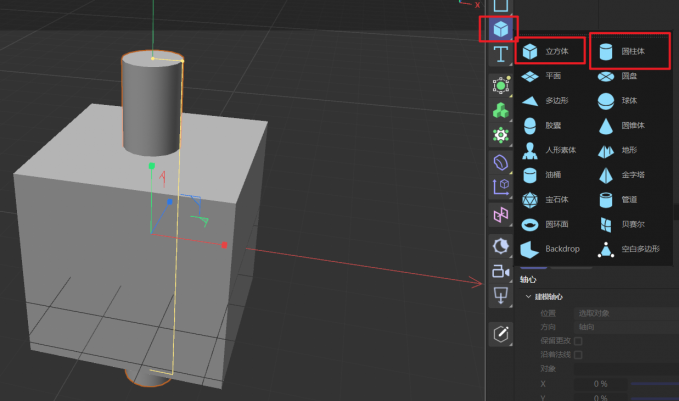The height and width of the screenshot is (401, 679).
Task: Click the subdivision generator icon with green circle
Action: coord(501,85)
